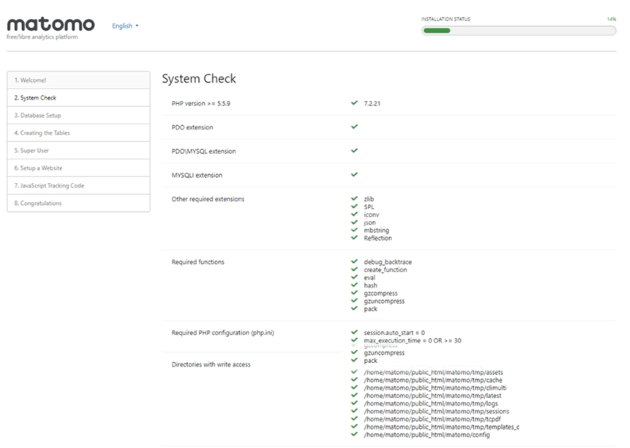
Task: Click the checkmark beside session.auto_start = 0
Action: pyautogui.click(x=354, y=332)
